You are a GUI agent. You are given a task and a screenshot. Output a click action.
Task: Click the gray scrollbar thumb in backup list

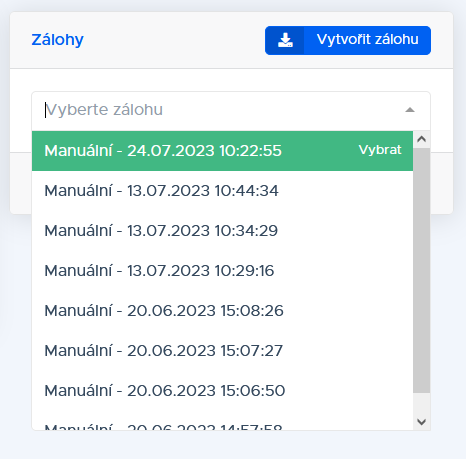click(422, 270)
